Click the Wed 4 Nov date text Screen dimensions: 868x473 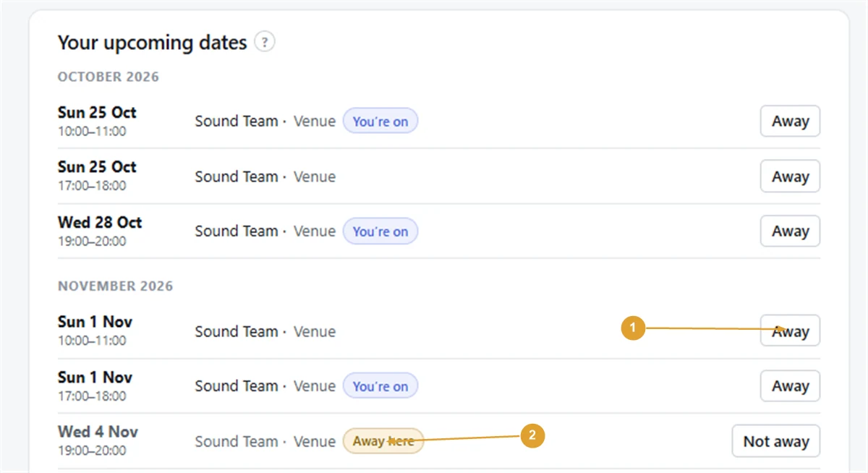tap(98, 432)
